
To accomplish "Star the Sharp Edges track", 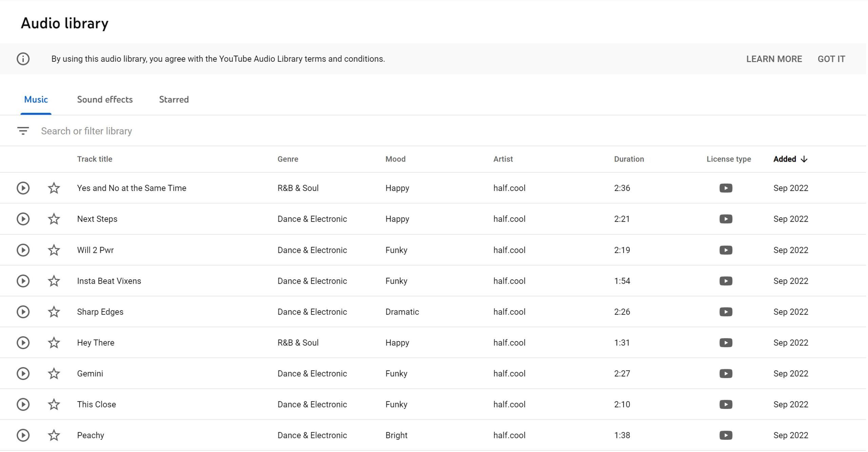I will pyautogui.click(x=54, y=312).
